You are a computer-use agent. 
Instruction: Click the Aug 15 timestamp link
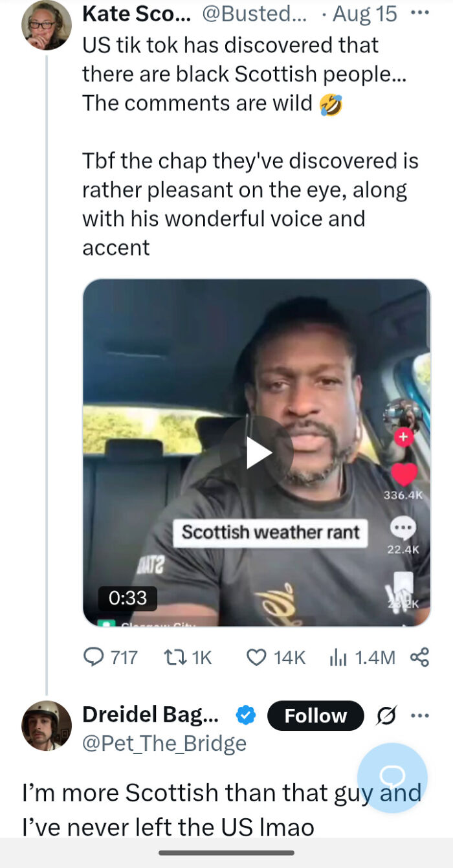(x=363, y=13)
